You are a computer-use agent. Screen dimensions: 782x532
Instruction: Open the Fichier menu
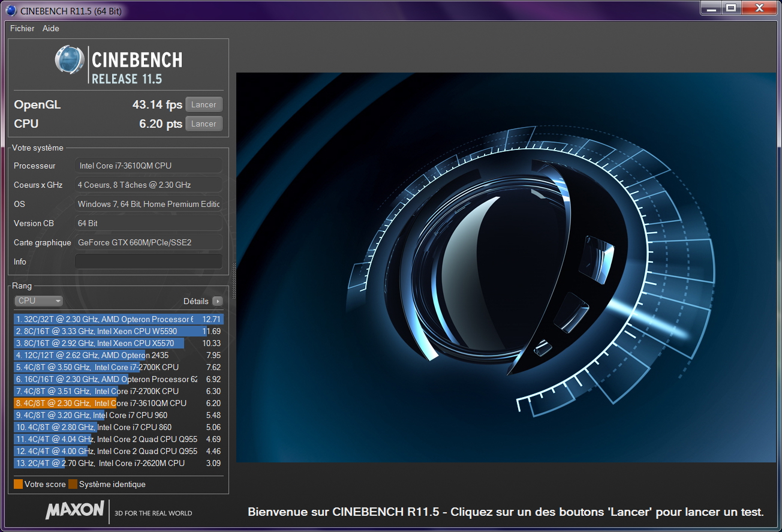pos(22,28)
